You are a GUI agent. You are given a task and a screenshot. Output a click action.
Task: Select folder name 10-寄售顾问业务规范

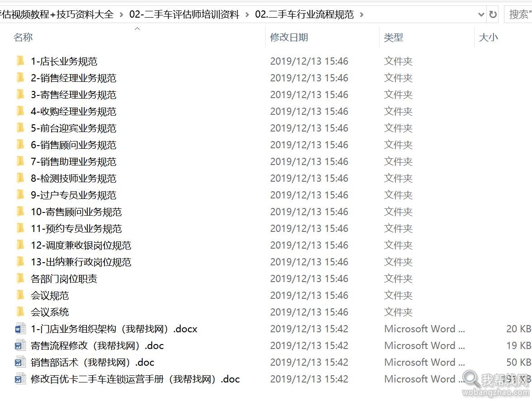pyautogui.click(x=76, y=212)
